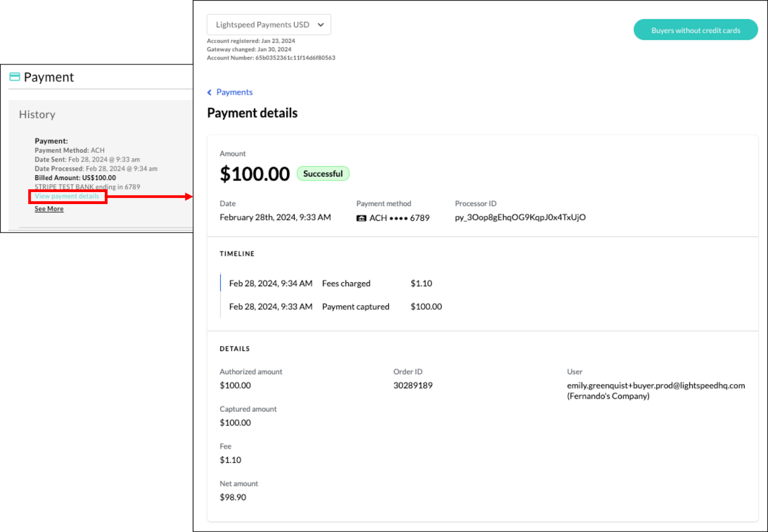Open the Lightspeed Payments USD dropdown

(x=263, y=25)
